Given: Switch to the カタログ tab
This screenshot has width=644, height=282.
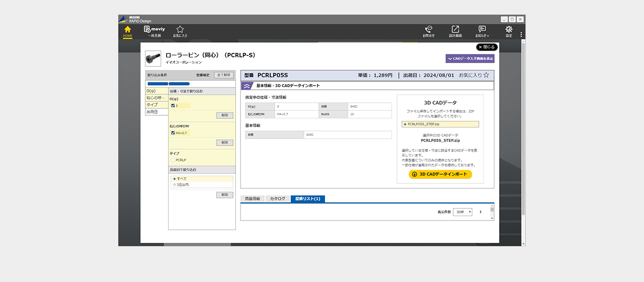Looking at the screenshot, I should (x=278, y=199).
